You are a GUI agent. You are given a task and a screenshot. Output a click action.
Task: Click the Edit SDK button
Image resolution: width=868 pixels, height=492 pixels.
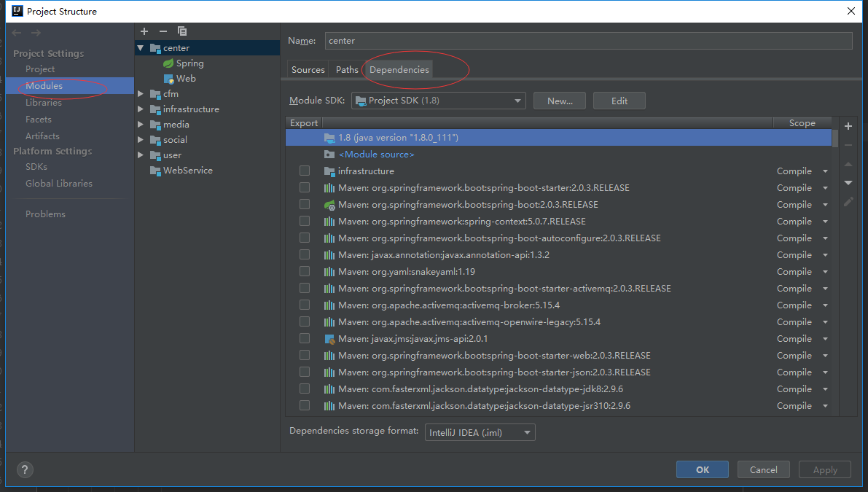click(619, 101)
